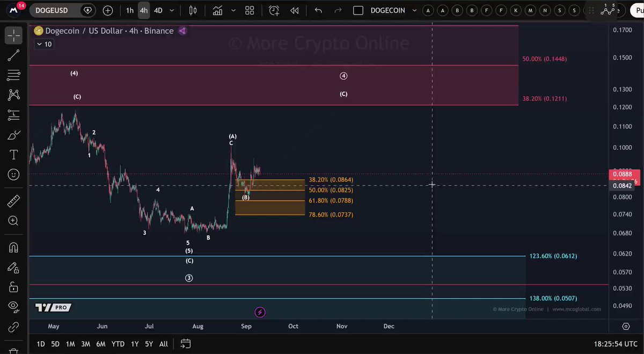This screenshot has width=644, height=354.
Task: Expand the indicators favorites dropdown arrow
Action: coord(232,10)
